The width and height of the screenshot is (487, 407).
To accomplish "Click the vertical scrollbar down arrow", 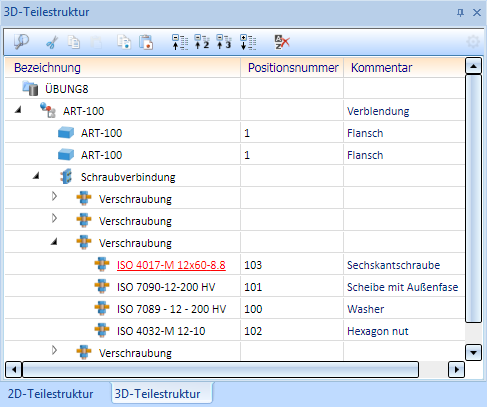I will [473, 352].
